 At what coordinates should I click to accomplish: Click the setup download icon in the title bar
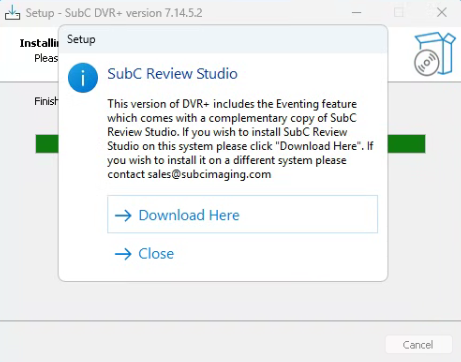pos(12,13)
